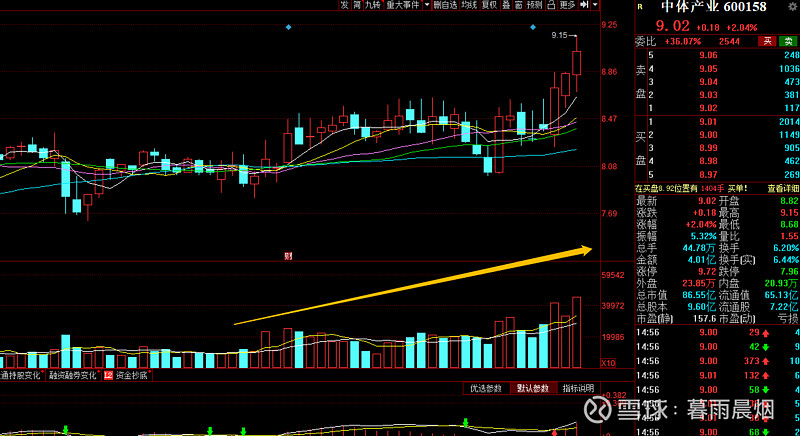Toggle the 叠 overlay toolbar button
800x436 pixels.
(506, 5)
